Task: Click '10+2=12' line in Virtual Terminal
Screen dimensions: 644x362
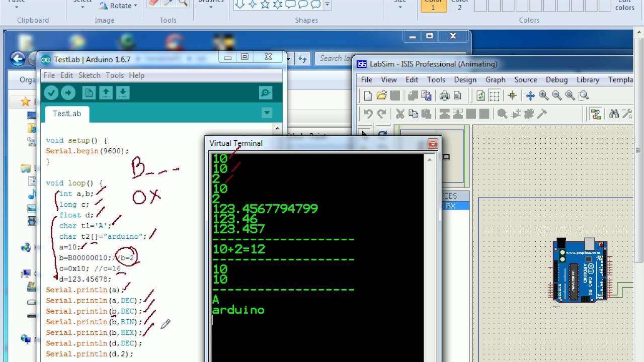Action: click(x=239, y=249)
